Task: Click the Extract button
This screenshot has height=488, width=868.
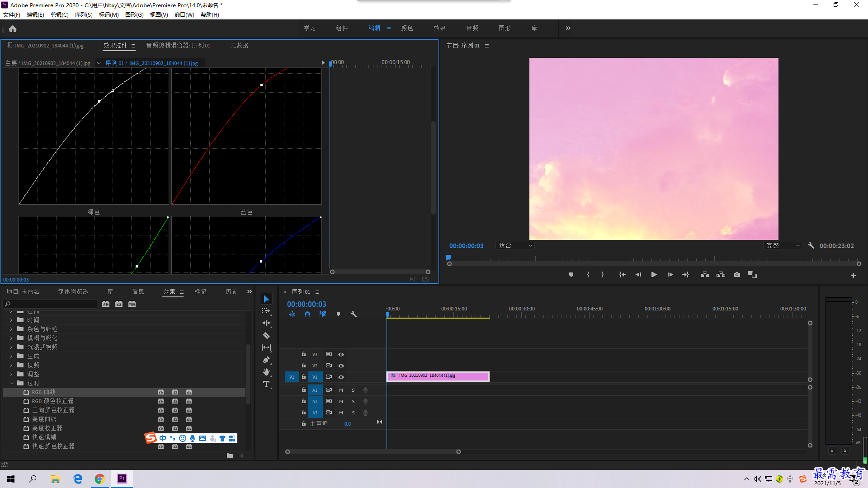Action: click(721, 275)
